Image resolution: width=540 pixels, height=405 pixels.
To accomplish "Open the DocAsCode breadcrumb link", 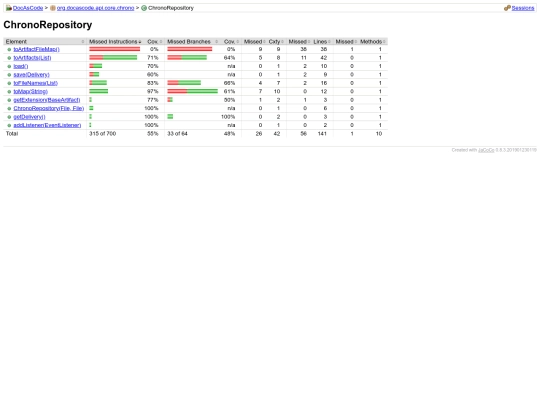I will 28,8.
